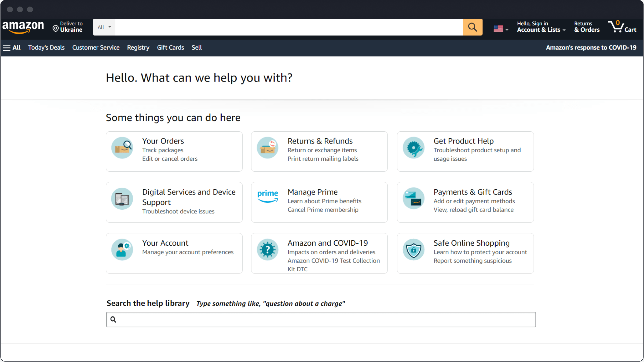Click 'Add or edit payment methods' text
Viewport: 644px width, 362px height.
(x=474, y=201)
